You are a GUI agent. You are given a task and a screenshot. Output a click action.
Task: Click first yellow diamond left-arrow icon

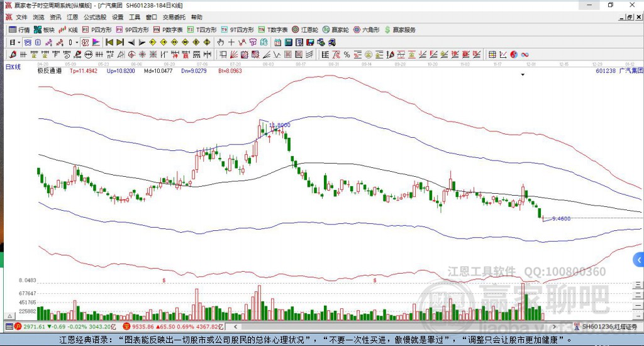coord(152,42)
